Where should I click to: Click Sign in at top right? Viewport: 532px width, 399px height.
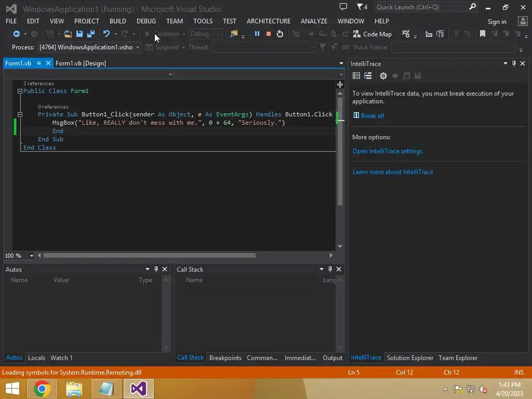497,22
